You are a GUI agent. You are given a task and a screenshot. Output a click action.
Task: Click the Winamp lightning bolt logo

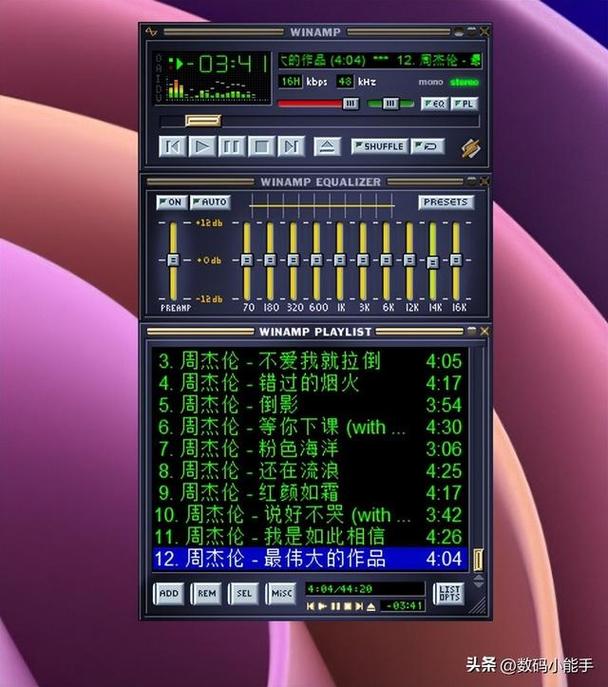click(x=471, y=149)
